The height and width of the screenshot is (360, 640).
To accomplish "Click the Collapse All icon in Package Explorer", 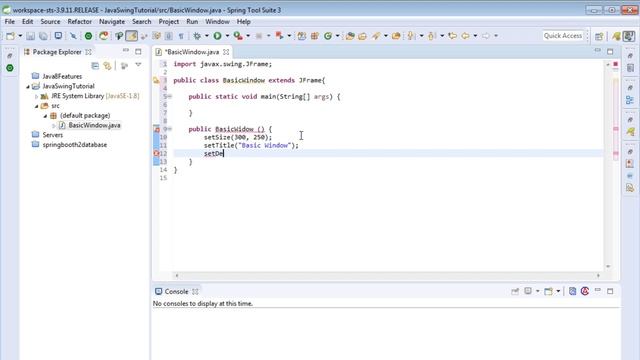I will (95, 65).
